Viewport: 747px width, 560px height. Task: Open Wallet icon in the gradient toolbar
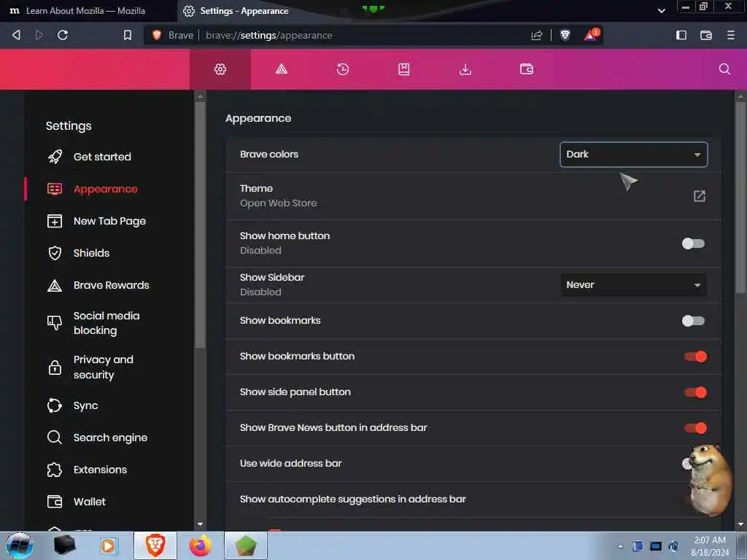point(527,69)
